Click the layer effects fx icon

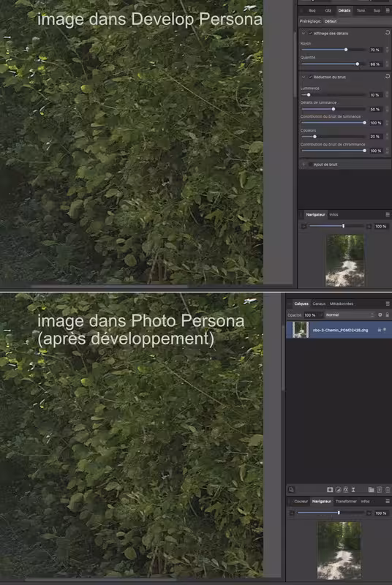point(346,489)
